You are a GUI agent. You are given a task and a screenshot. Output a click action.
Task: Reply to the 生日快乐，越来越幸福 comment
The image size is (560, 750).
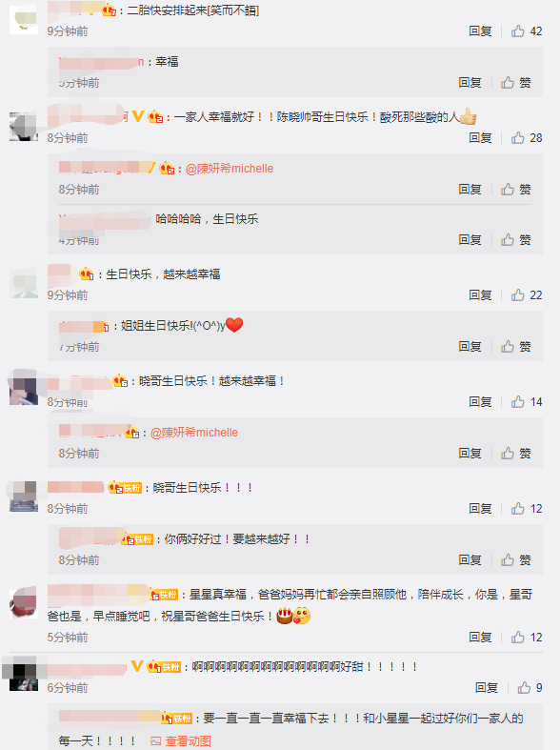pos(480,295)
